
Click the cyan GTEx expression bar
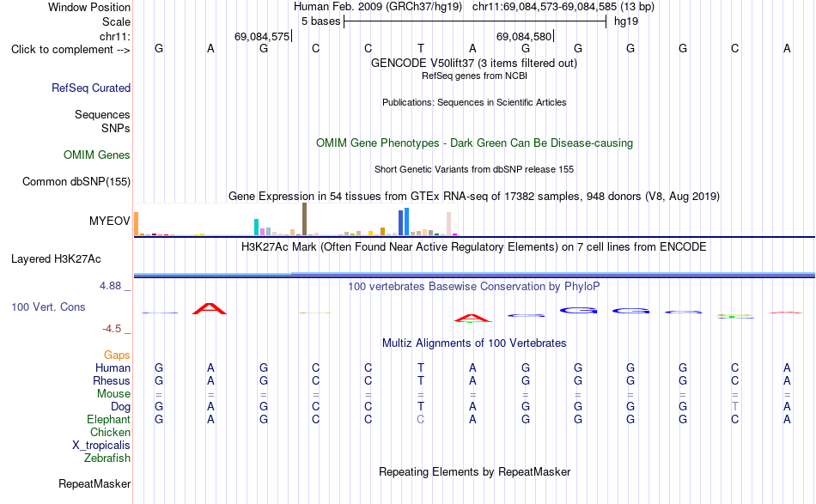(256, 228)
